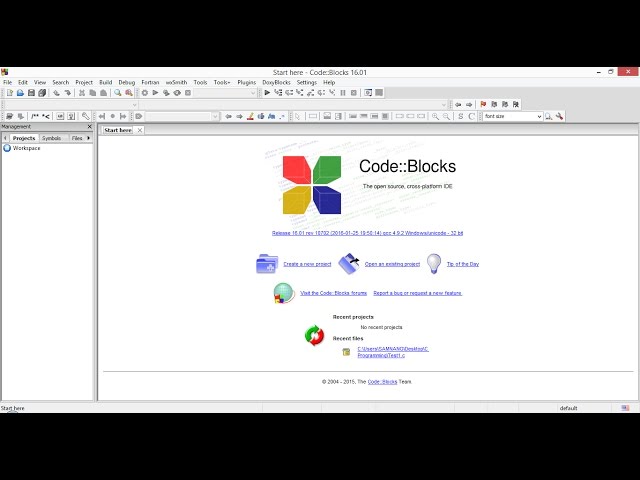The height and width of the screenshot is (480, 640).
Task: Click the wrench settings icon after font size
Action: point(560,116)
